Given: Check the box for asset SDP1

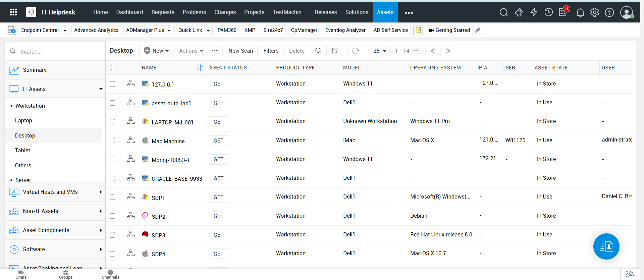Looking at the screenshot, I should pyautogui.click(x=112, y=197).
